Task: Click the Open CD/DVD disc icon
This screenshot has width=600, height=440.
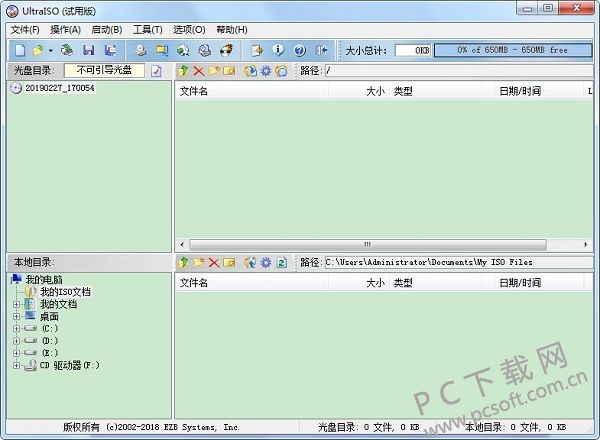Action: coord(67,50)
